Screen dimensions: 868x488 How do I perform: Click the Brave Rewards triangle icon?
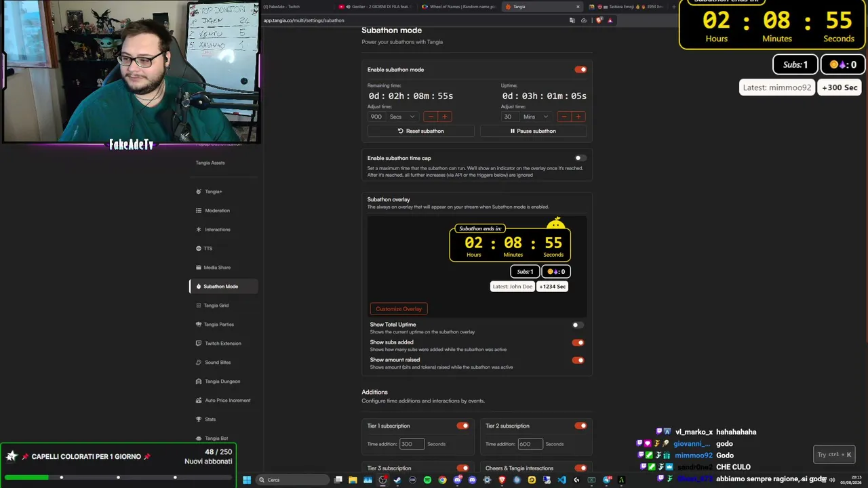pyautogui.click(x=610, y=20)
